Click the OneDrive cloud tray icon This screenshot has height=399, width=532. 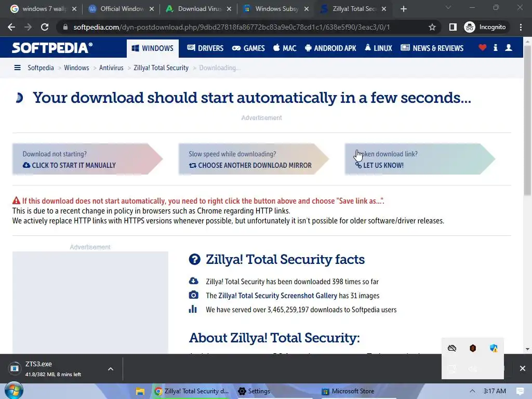(452, 348)
